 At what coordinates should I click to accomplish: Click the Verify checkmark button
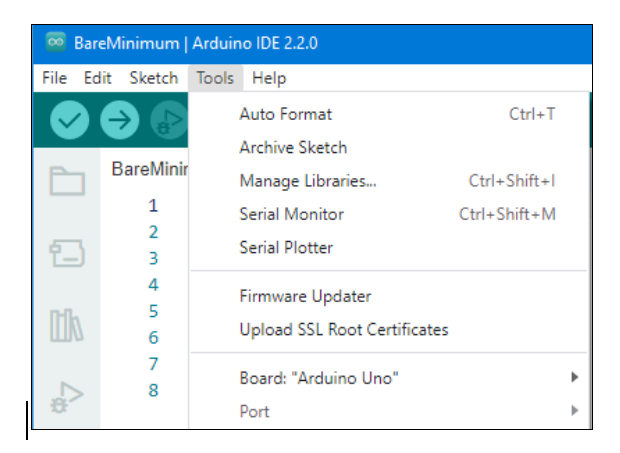point(70,120)
